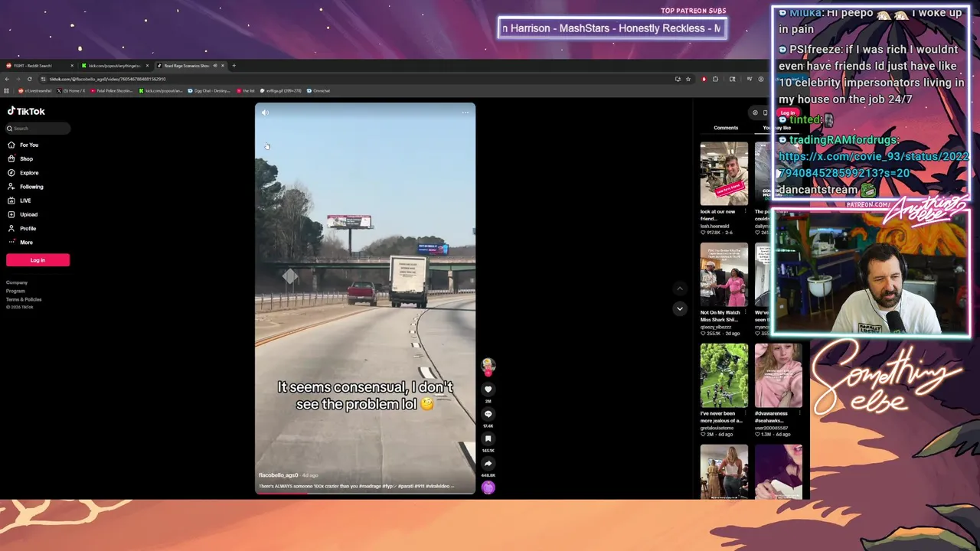Switch to the Comments tab
This screenshot has height=551, width=980.
(x=726, y=128)
